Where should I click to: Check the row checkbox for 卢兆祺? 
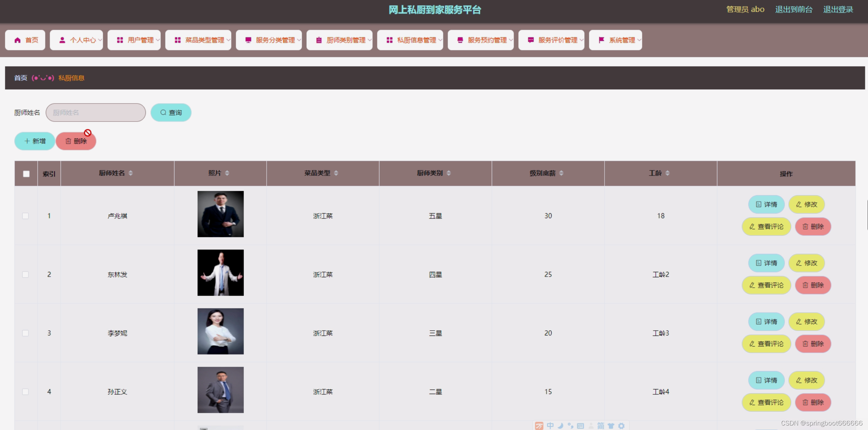tap(25, 216)
